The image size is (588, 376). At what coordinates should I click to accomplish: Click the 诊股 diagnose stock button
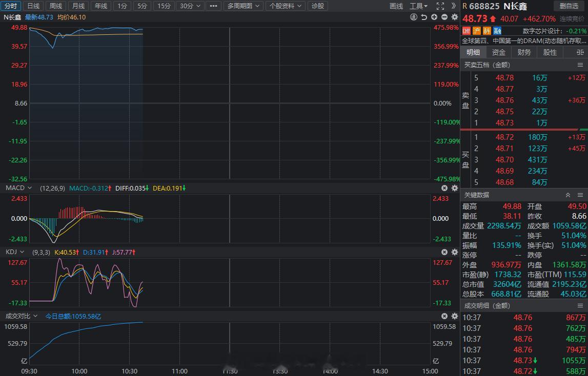click(x=318, y=6)
